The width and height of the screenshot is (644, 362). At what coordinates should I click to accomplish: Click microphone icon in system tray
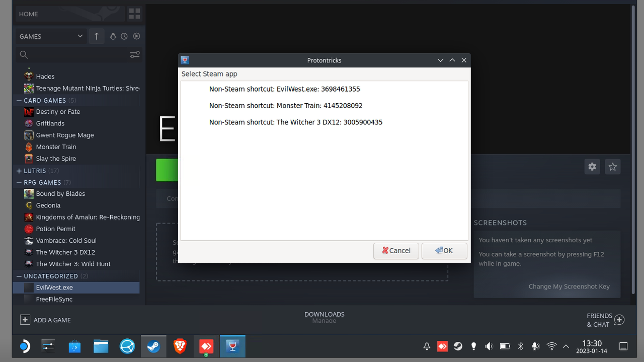pyautogui.click(x=536, y=346)
